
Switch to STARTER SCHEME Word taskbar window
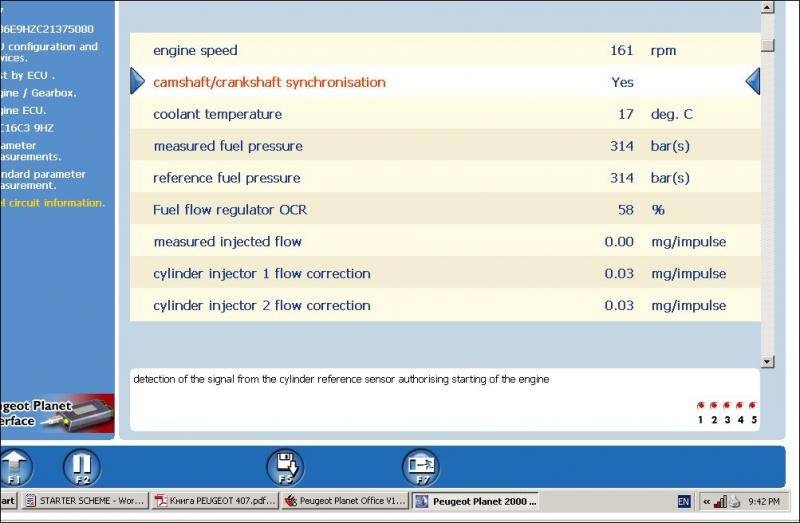84,501
